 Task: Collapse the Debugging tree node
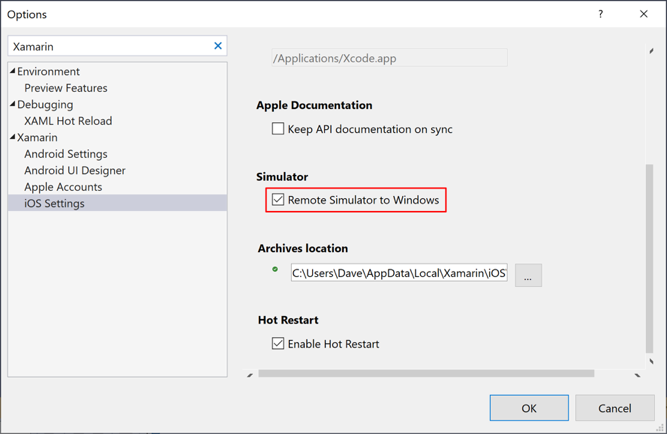13,104
